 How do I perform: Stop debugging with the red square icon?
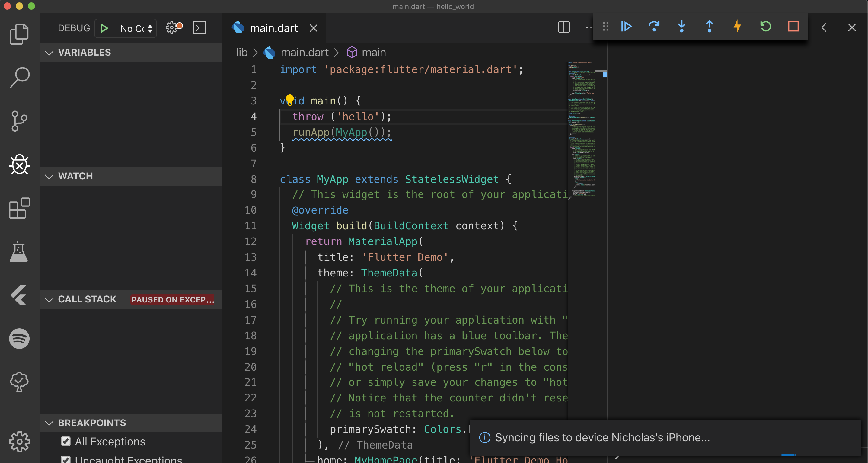tap(793, 27)
